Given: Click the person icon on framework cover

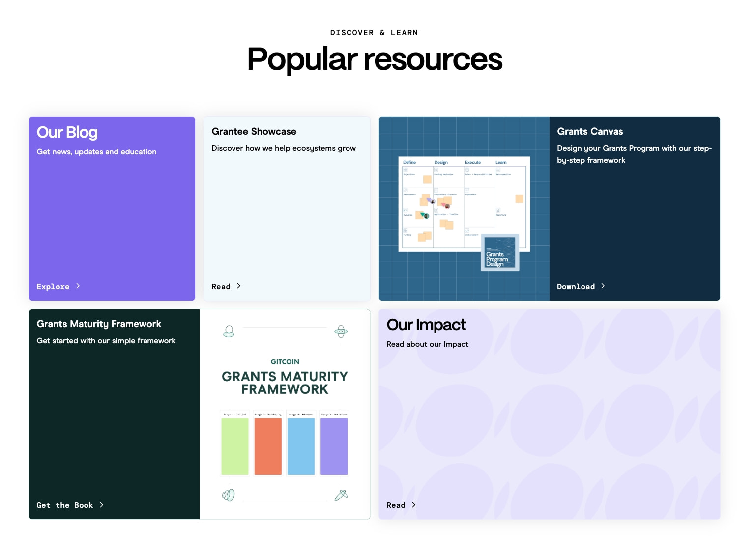Looking at the screenshot, I should [229, 332].
